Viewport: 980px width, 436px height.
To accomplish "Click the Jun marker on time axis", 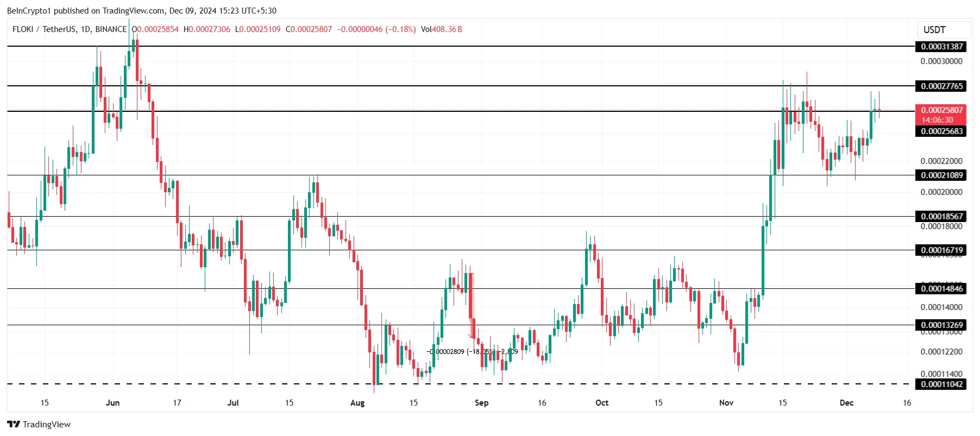I will click(x=112, y=403).
